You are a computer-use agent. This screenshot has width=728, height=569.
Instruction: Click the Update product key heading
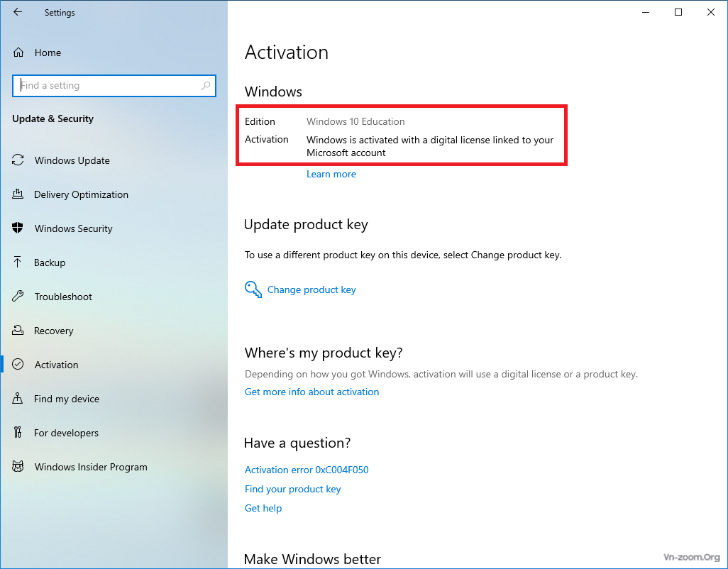click(x=306, y=225)
